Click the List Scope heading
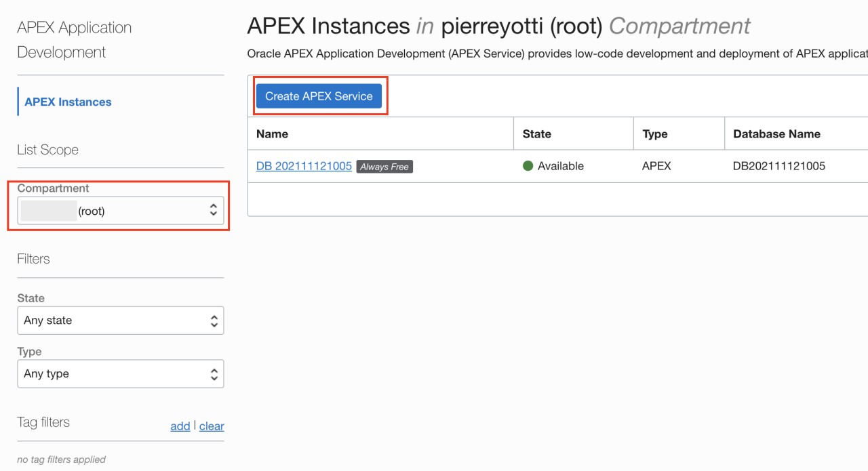The width and height of the screenshot is (868, 471). point(47,150)
